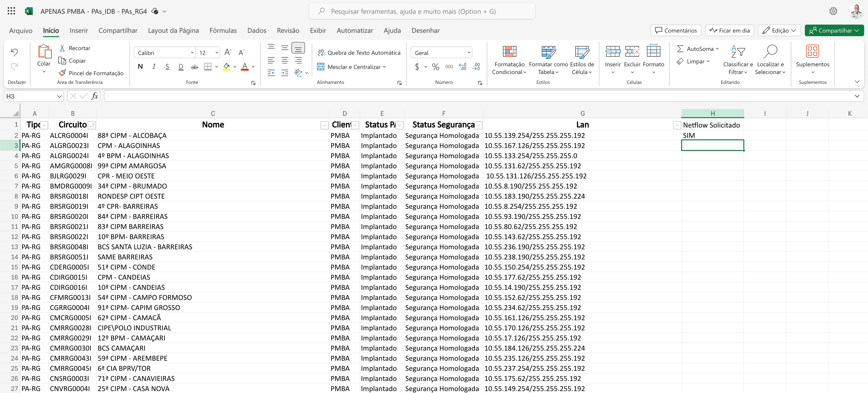
Task: Open Formato cells menu
Action: click(653, 59)
